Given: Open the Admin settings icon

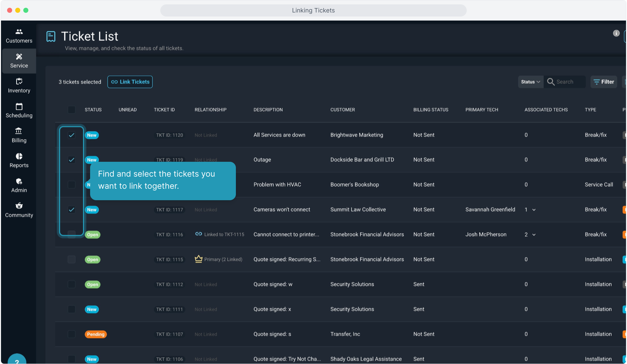Looking at the screenshot, I should (19, 181).
